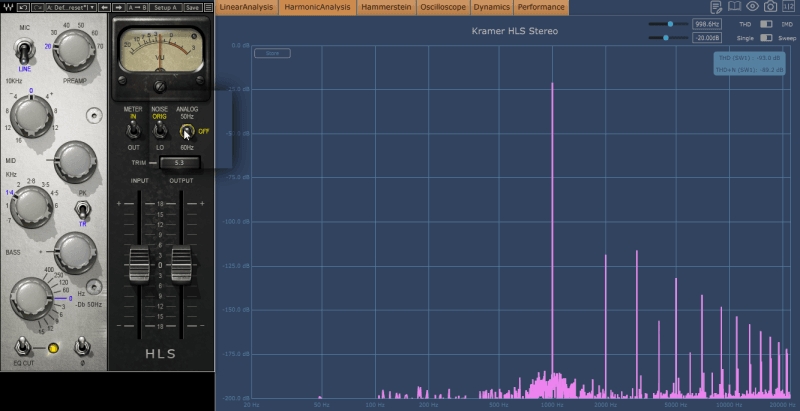
Task: Flip the PK/TR mid switch
Action: click(x=82, y=210)
